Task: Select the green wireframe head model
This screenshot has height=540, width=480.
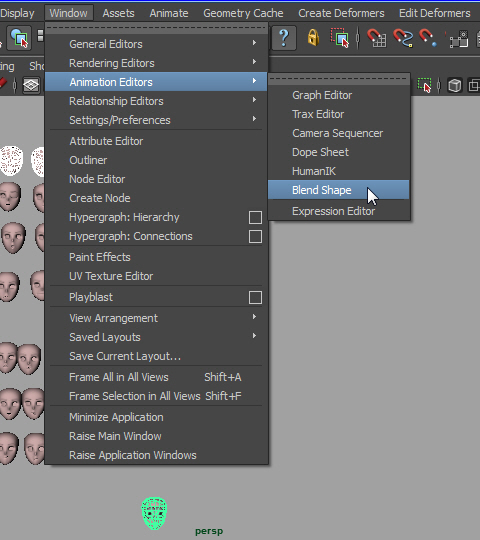Action: tap(154, 513)
